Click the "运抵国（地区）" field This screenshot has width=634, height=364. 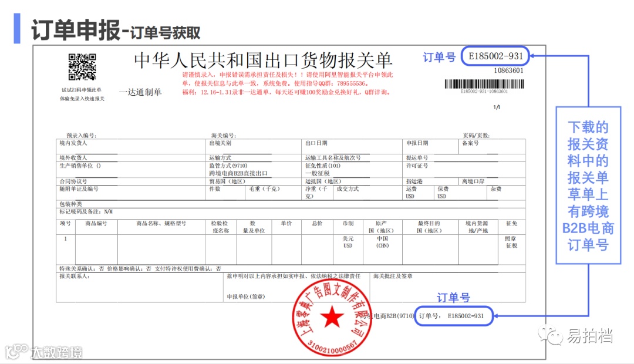click(x=352, y=181)
